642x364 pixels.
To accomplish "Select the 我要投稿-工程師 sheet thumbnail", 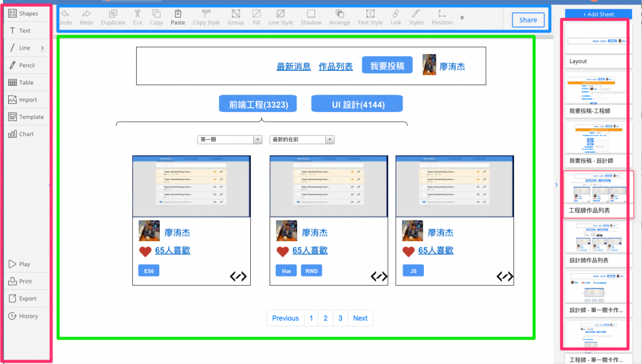I will 597,95.
